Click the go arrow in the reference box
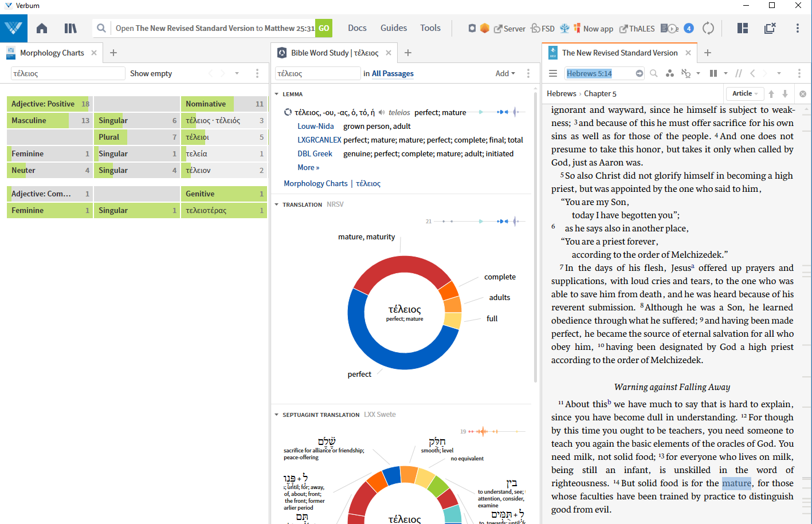This screenshot has width=812, height=524. (640, 73)
